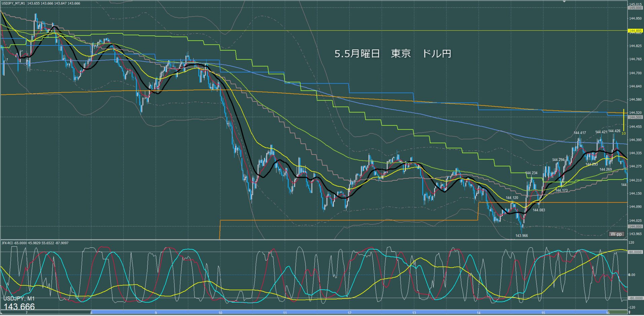644x316 pixels.
Task: Click the W-pp label button
Action: click(616, 234)
